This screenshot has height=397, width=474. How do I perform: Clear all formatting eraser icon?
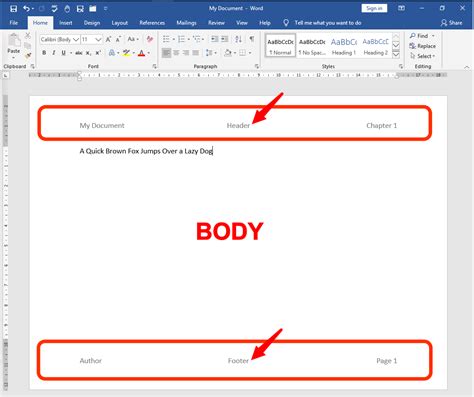[150, 39]
